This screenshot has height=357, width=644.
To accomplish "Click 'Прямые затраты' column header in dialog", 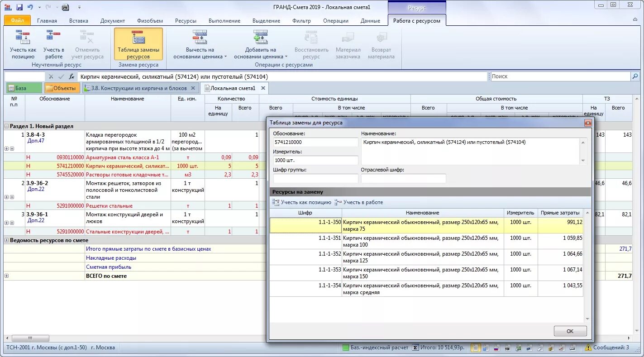I will 560,213.
